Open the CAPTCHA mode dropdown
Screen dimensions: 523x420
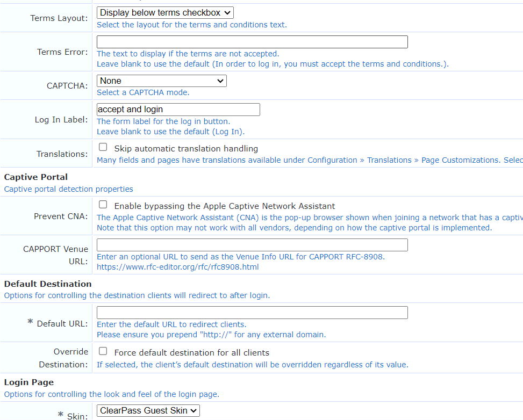coord(161,81)
